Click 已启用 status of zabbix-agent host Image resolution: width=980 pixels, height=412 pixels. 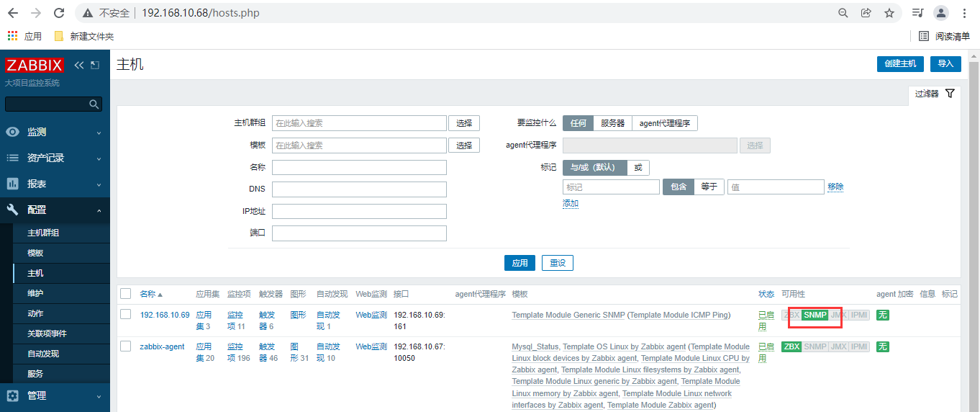[x=766, y=351]
